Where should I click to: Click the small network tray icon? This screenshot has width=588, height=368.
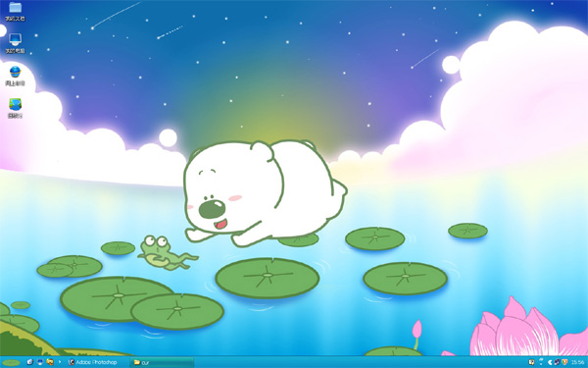click(x=541, y=361)
